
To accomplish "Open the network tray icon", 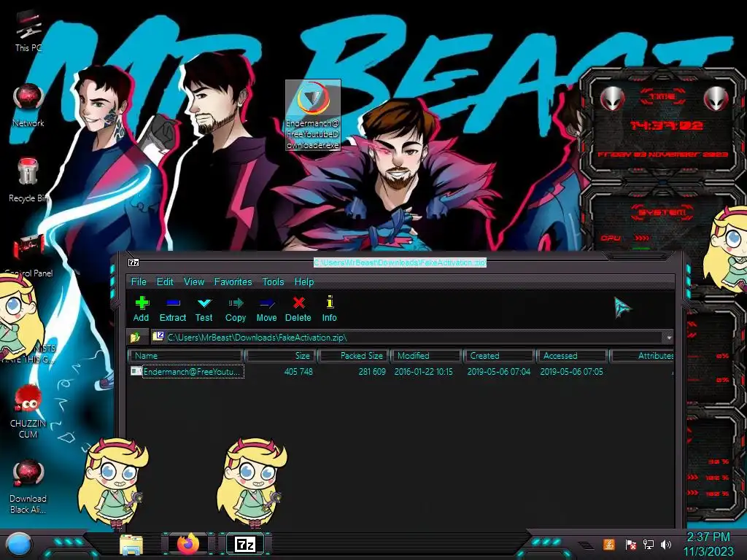I will tap(649, 544).
